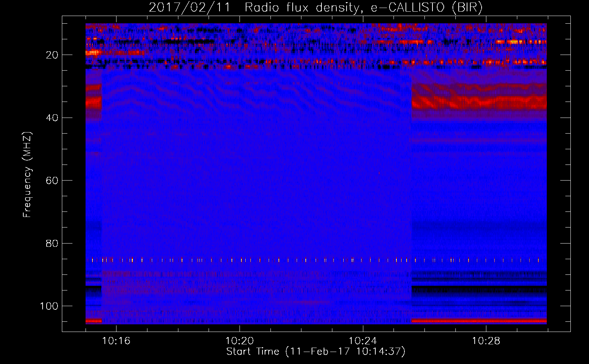This screenshot has height=364, width=589.
Task: Click the '40' frequency tick label
Action: tap(52, 118)
